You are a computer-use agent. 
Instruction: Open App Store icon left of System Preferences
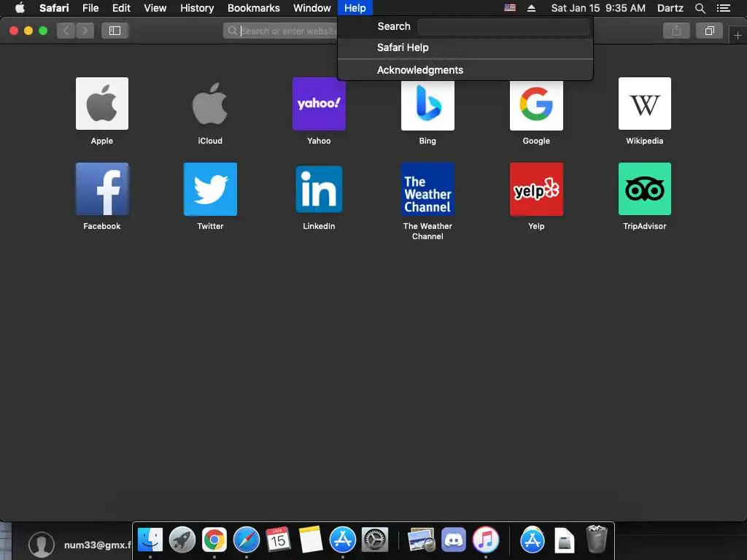[x=343, y=540]
